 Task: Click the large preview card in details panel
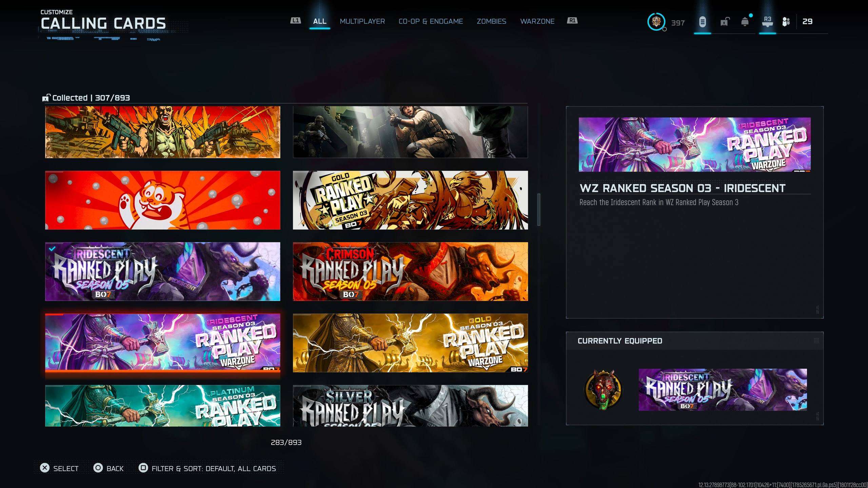pyautogui.click(x=695, y=144)
